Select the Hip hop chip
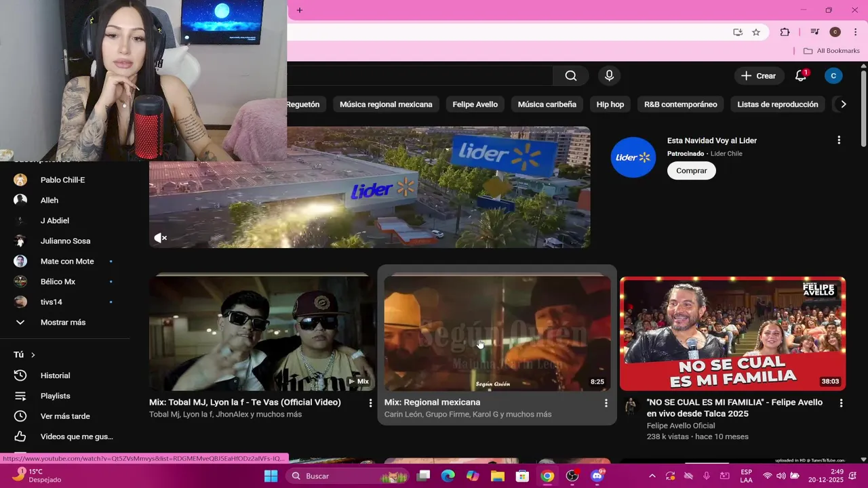 (610, 104)
